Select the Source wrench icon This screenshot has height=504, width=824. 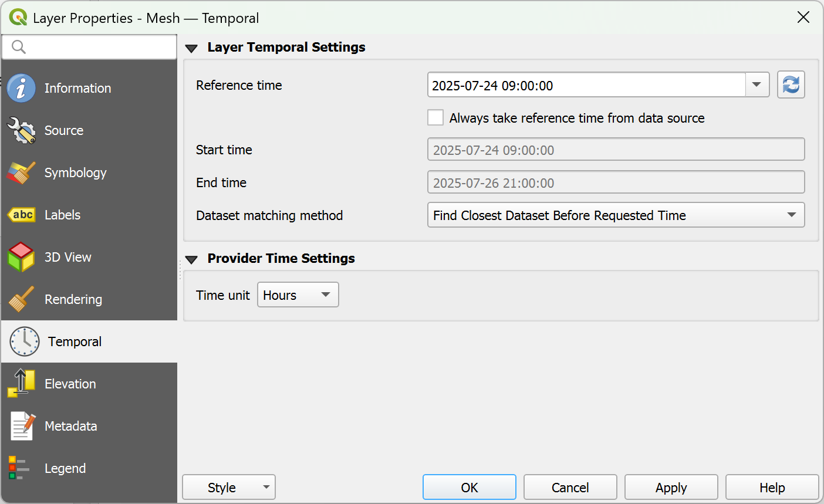coord(22,130)
